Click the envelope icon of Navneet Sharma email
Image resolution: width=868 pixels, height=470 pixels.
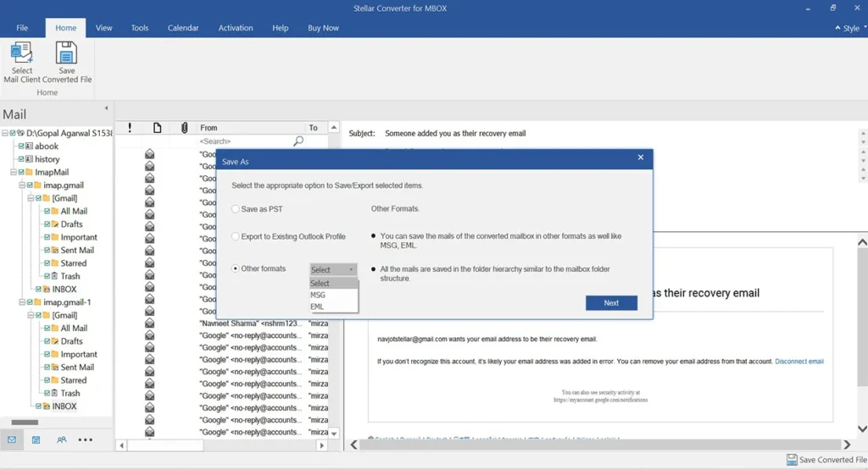pyautogui.click(x=149, y=323)
